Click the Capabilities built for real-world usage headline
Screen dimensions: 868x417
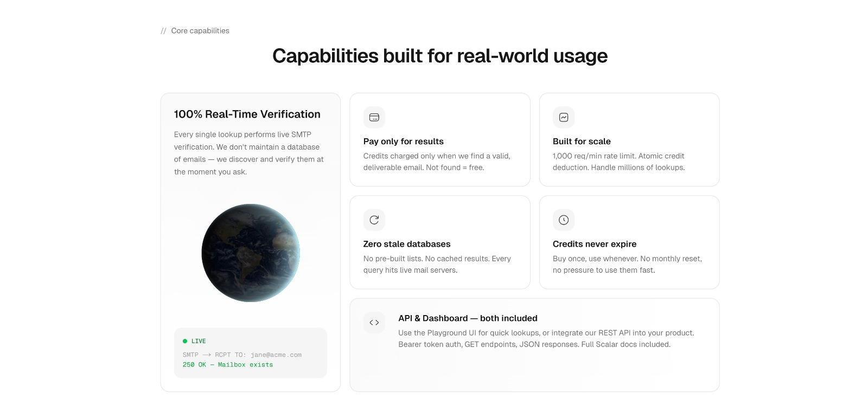(x=440, y=56)
